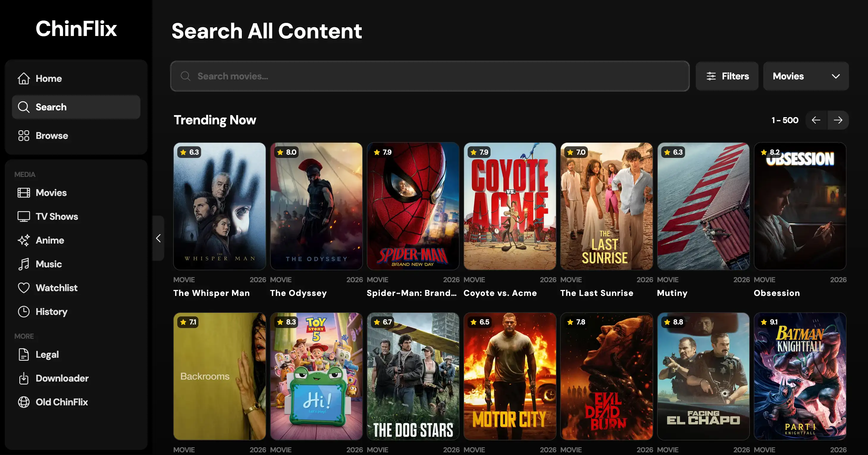Click the Watchlist heart icon

[x=23, y=288]
